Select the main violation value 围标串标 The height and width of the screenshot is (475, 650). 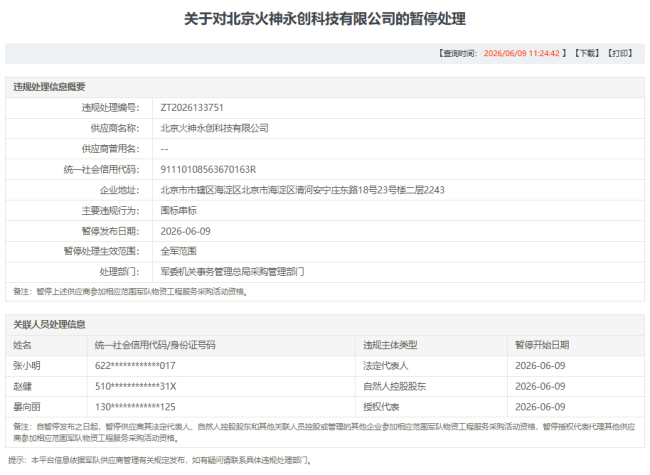tap(179, 211)
